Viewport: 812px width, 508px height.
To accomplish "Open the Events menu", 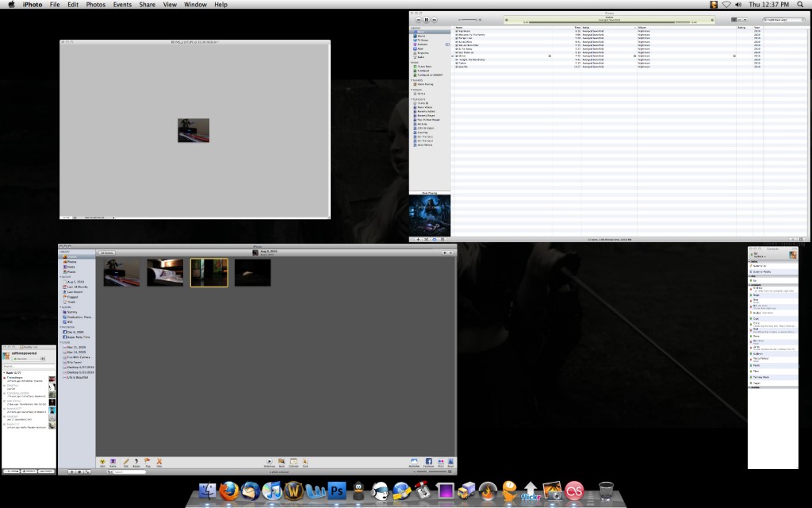I will click(122, 4).
